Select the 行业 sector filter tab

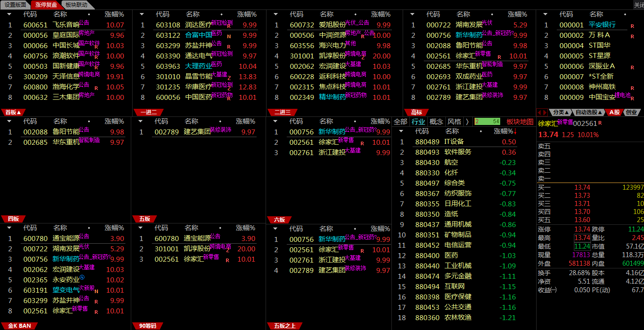coord(418,121)
